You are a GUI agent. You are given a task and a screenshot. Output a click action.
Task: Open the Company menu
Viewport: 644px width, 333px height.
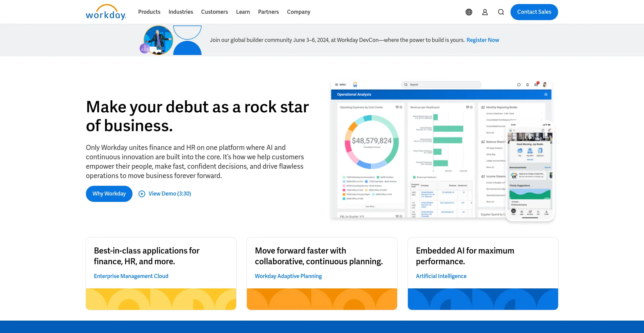(x=299, y=12)
